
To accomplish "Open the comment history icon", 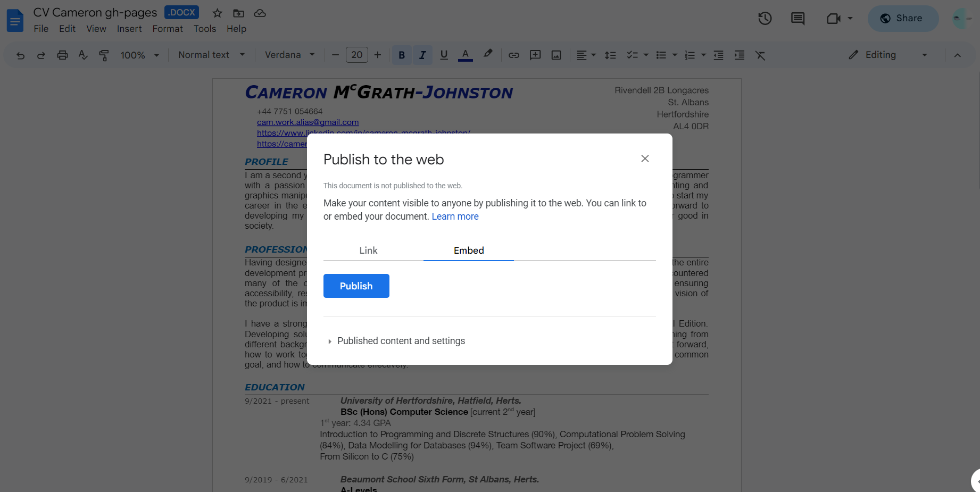I will coord(798,18).
